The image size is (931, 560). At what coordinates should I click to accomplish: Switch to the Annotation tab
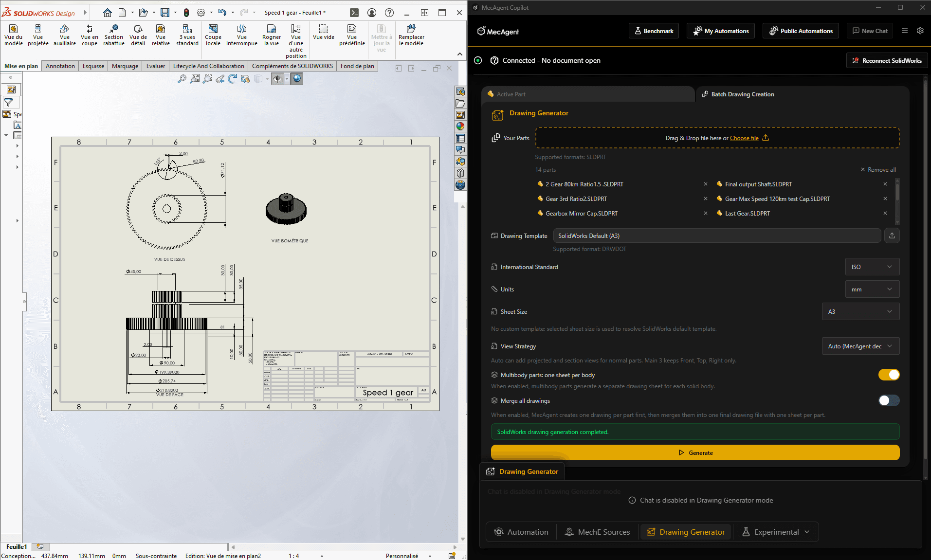(60, 66)
